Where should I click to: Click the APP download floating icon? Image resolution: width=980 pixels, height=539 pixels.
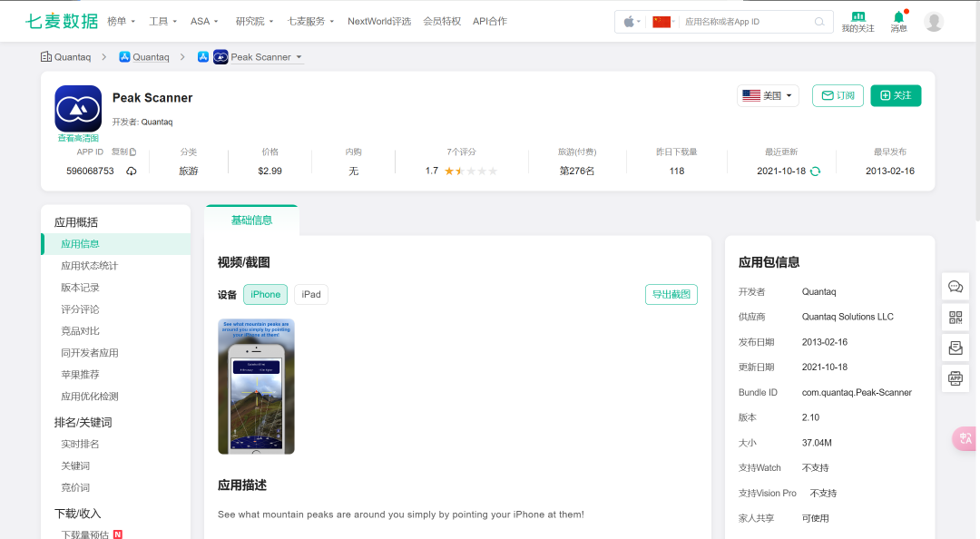click(955, 378)
